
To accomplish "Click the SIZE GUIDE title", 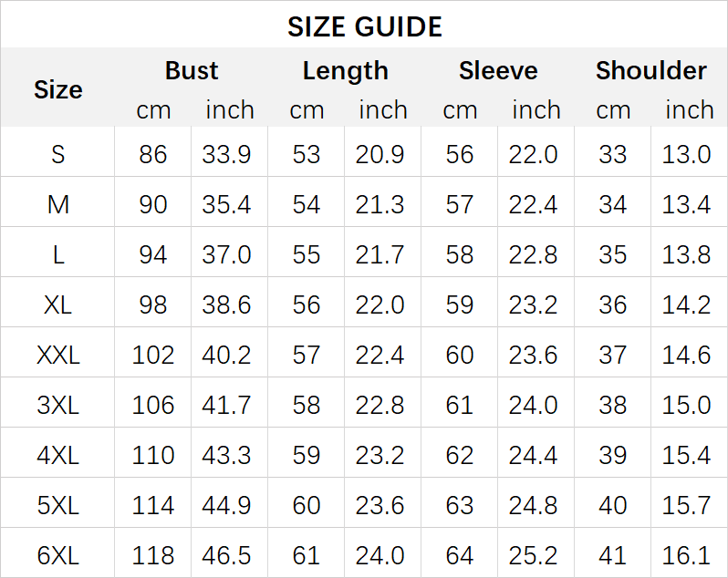I will (364, 26).
